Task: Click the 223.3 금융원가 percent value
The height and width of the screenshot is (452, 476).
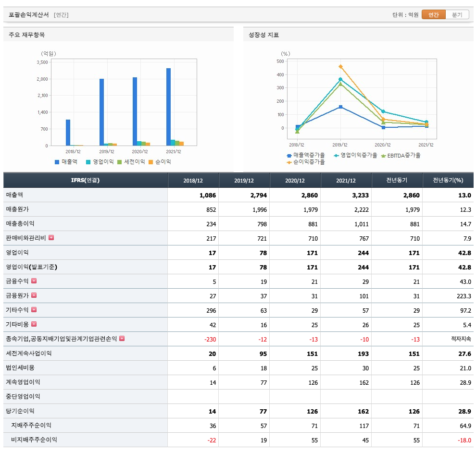Action: pyautogui.click(x=464, y=296)
